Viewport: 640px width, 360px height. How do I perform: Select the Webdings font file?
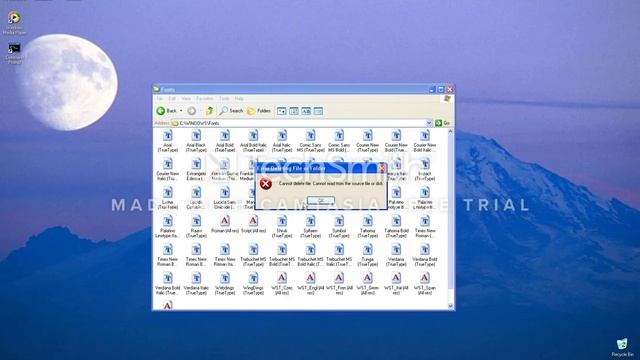[x=225, y=284]
